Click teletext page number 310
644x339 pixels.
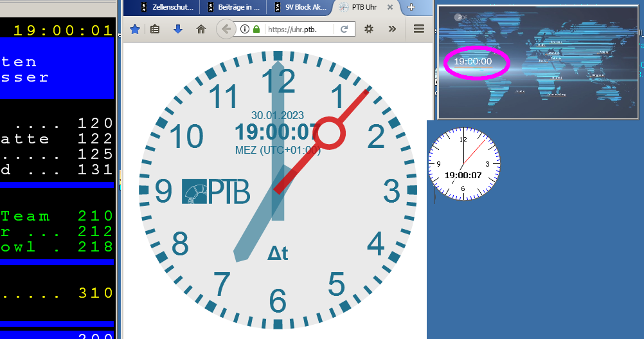click(x=95, y=293)
